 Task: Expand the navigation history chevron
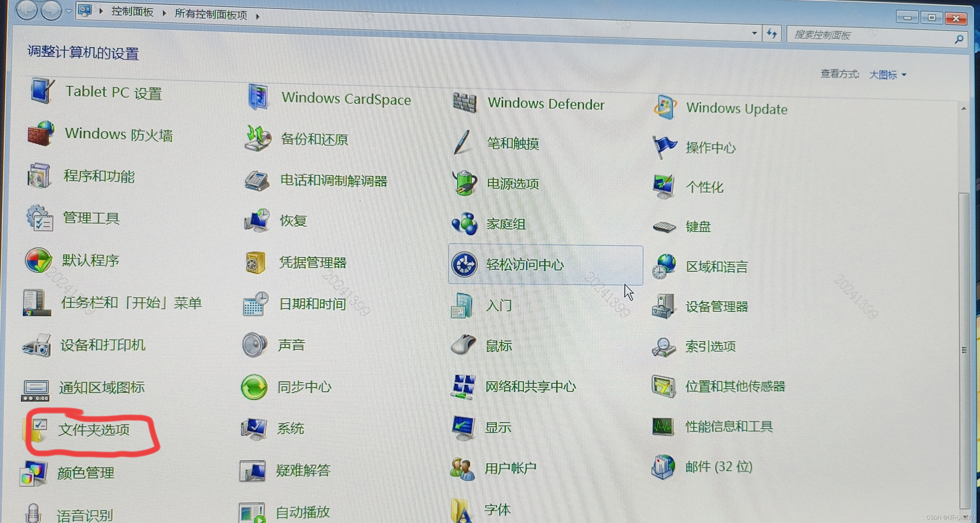(x=69, y=11)
